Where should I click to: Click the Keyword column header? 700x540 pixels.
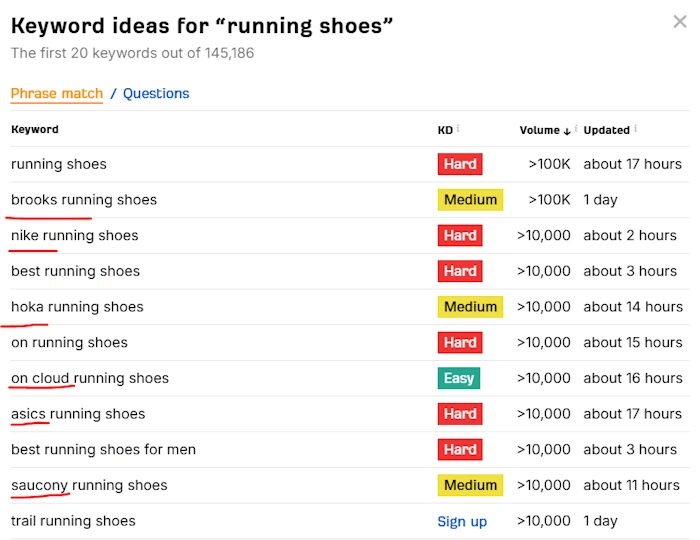coord(35,129)
